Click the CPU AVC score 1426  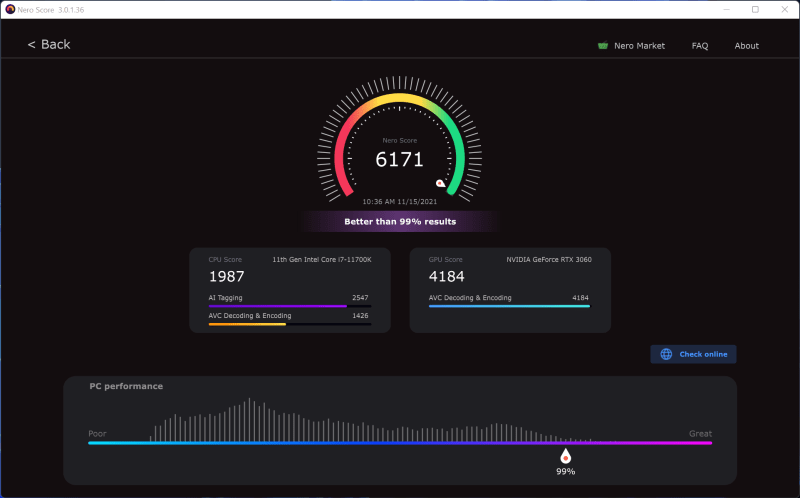tap(360, 315)
